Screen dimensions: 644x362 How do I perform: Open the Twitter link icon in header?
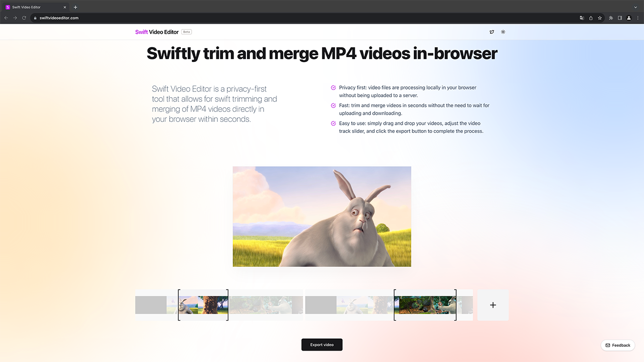click(x=491, y=32)
